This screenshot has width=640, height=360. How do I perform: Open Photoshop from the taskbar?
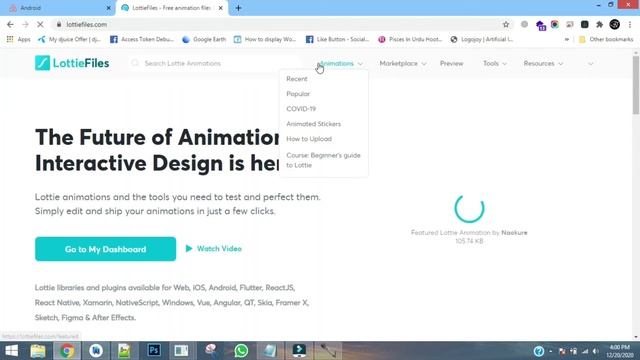tap(154, 351)
